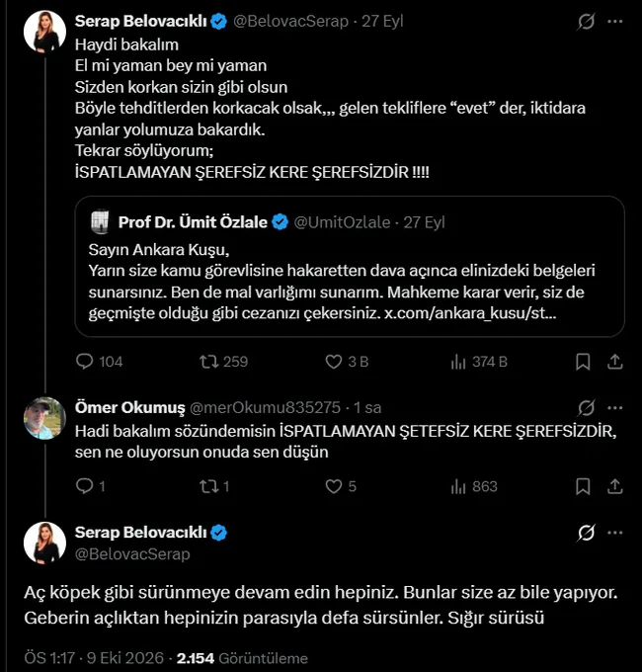Viewport: 642px width, 672px height.
Task: View analytics showing 374 B views
Action: [458, 362]
